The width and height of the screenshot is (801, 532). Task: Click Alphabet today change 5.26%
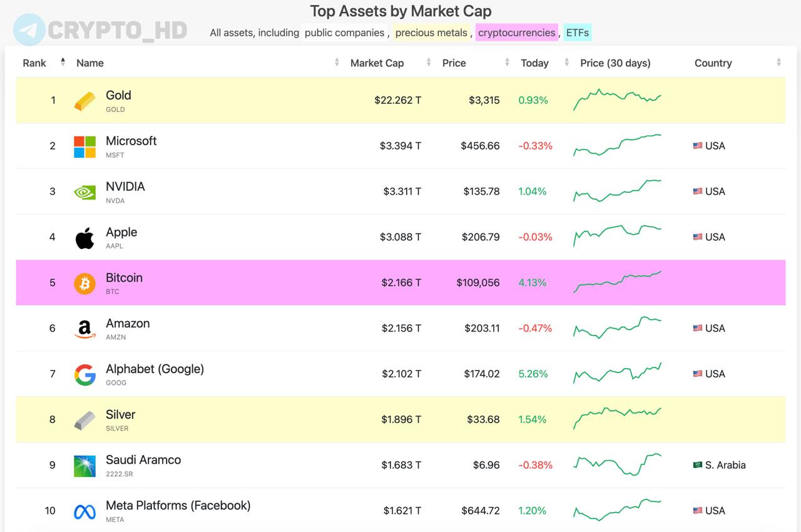(x=533, y=374)
